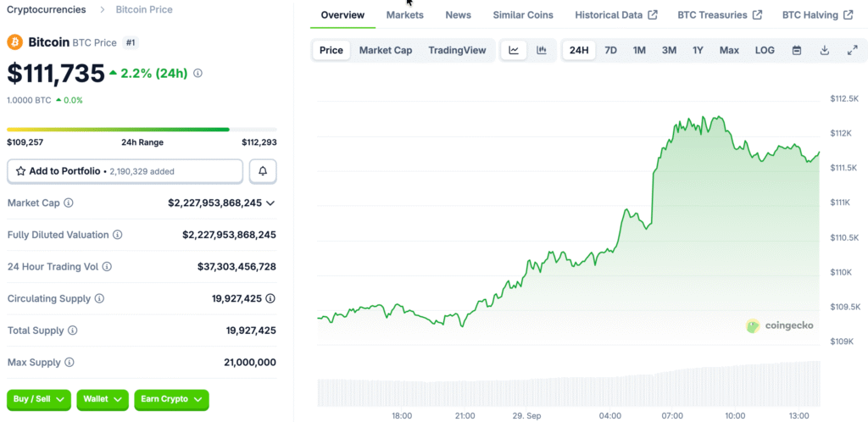
Task: Click external link icon beside BTC Halving
Action: click(x=848, y=15)
